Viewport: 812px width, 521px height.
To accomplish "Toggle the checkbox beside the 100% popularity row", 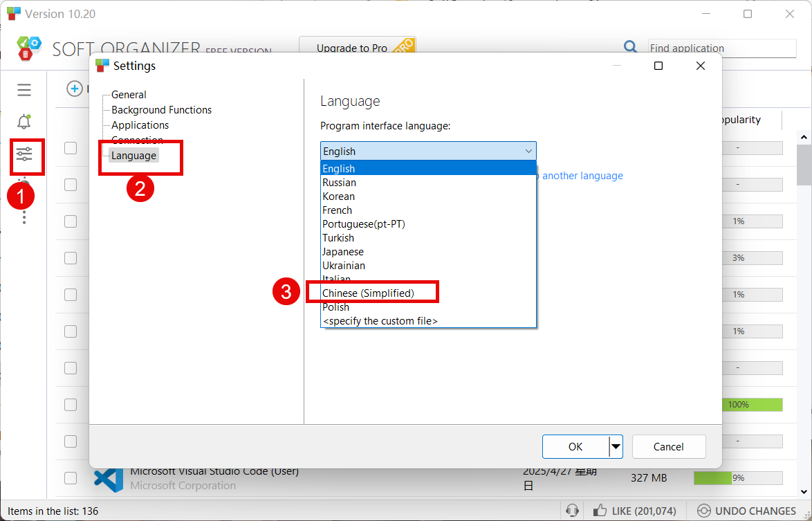I will click(71, 404).
